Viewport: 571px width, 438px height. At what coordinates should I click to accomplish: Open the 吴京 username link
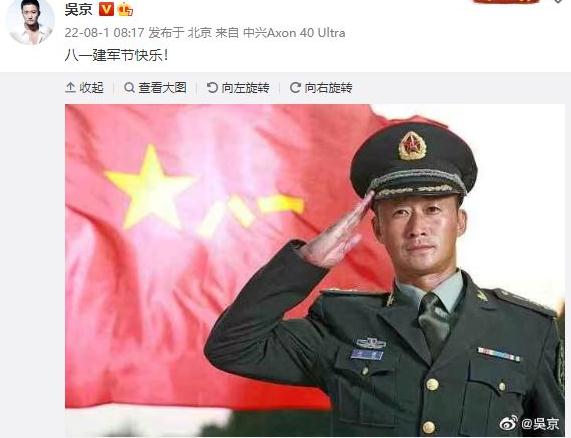[x=78, y=10]
